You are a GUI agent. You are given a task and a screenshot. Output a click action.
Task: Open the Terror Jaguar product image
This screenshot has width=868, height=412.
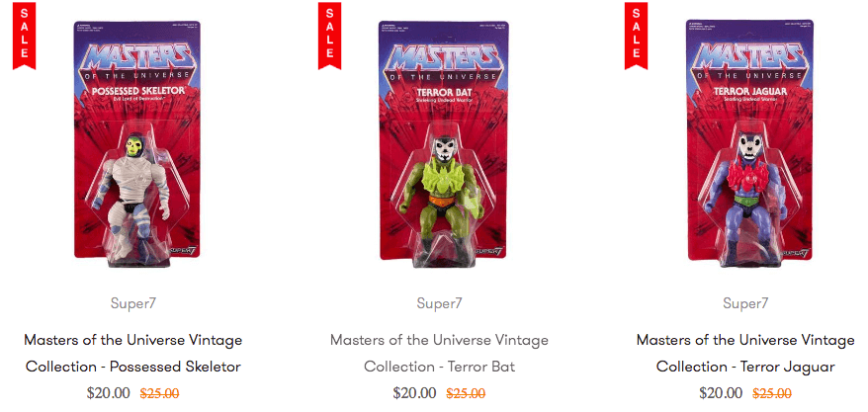750,144
